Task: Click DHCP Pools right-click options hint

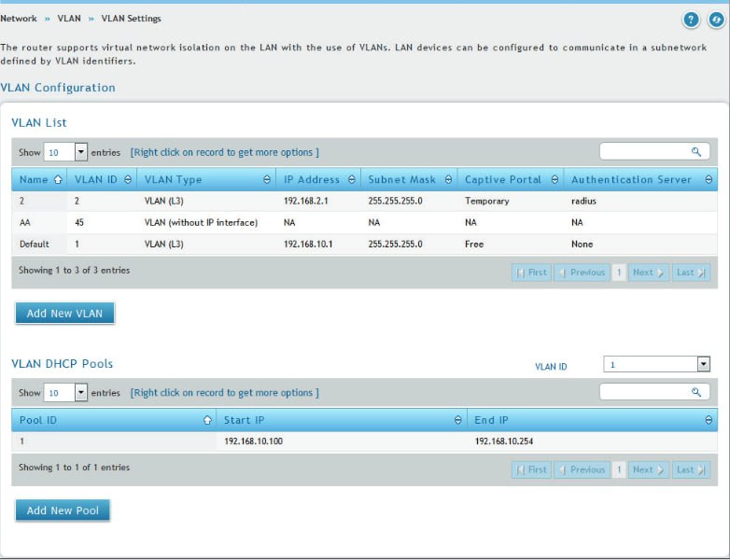Action: (x=224, y=392)
